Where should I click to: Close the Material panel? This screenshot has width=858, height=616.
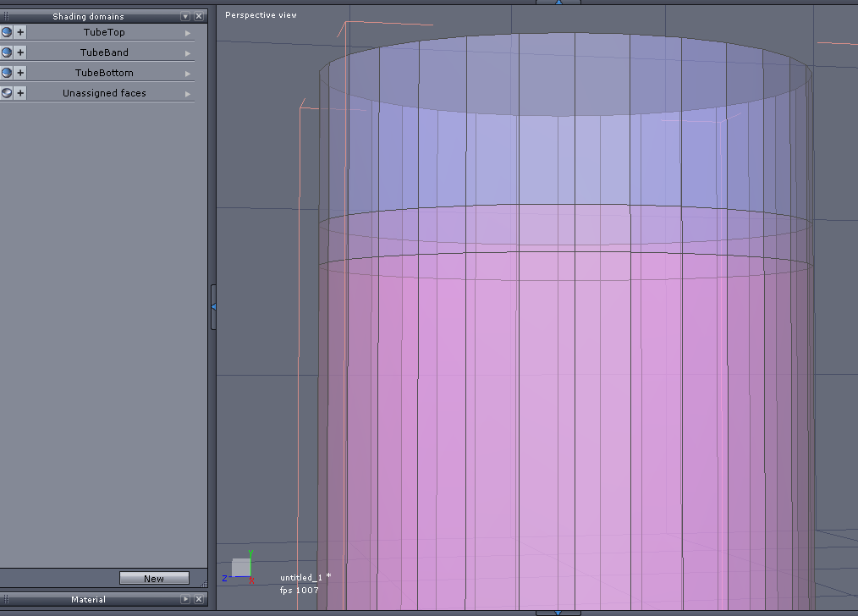(199, 600)
